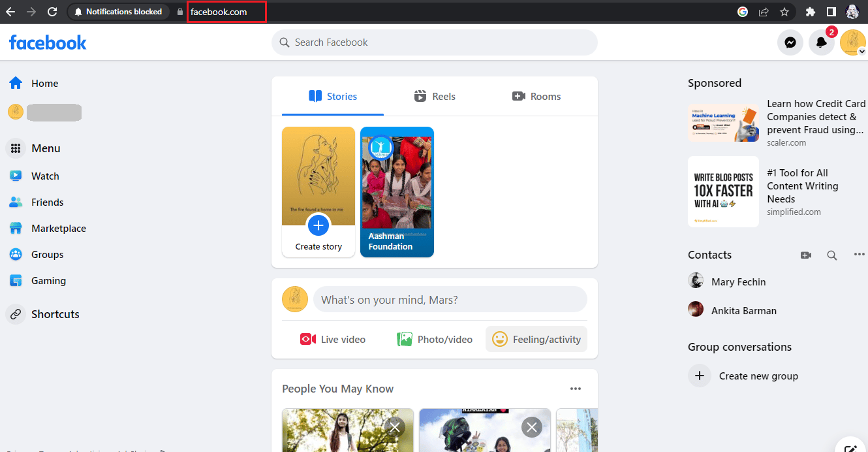868x452 pixels.
Task: Click the What's on your mind field
Action: coord(450,300)
